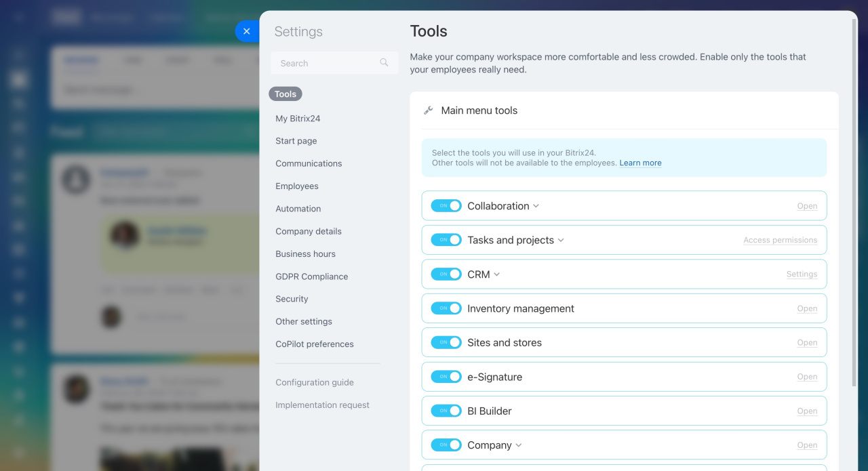Expand the Collaboration chevron
The height and width of the screenshot is (471, 868).
pyautogui.click(x=536, y=206)
